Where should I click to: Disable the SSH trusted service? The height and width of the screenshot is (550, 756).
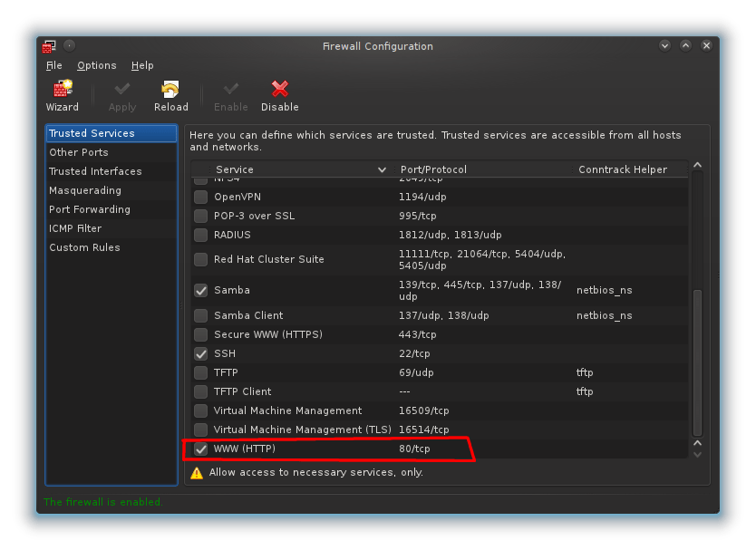(200, 353)
